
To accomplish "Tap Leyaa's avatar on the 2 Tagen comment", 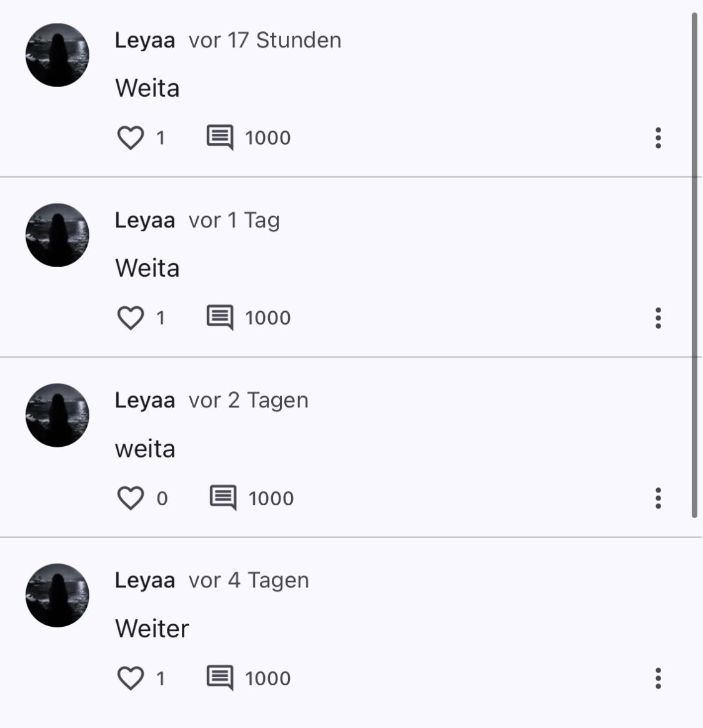I will 57,415.
